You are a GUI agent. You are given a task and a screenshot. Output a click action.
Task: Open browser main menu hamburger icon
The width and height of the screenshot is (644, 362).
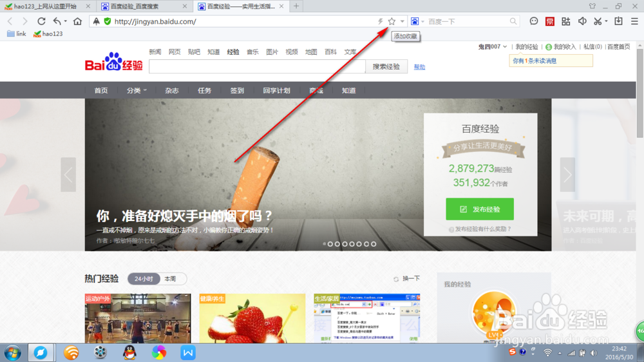tap(634, 21)
